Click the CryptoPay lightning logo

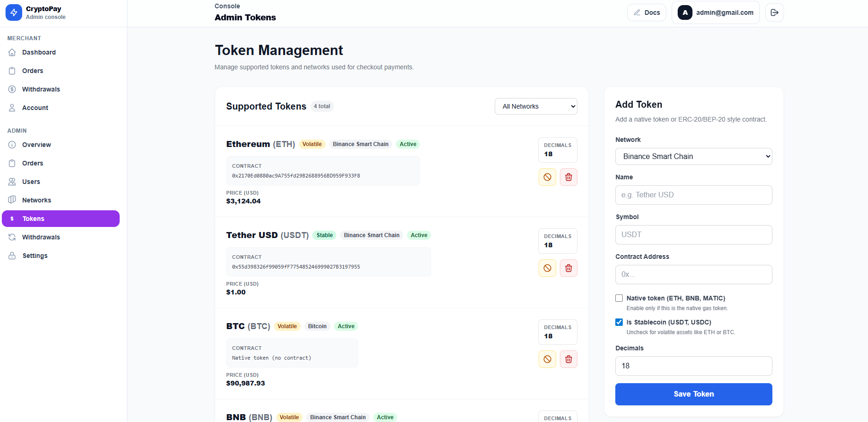point(14,12)
